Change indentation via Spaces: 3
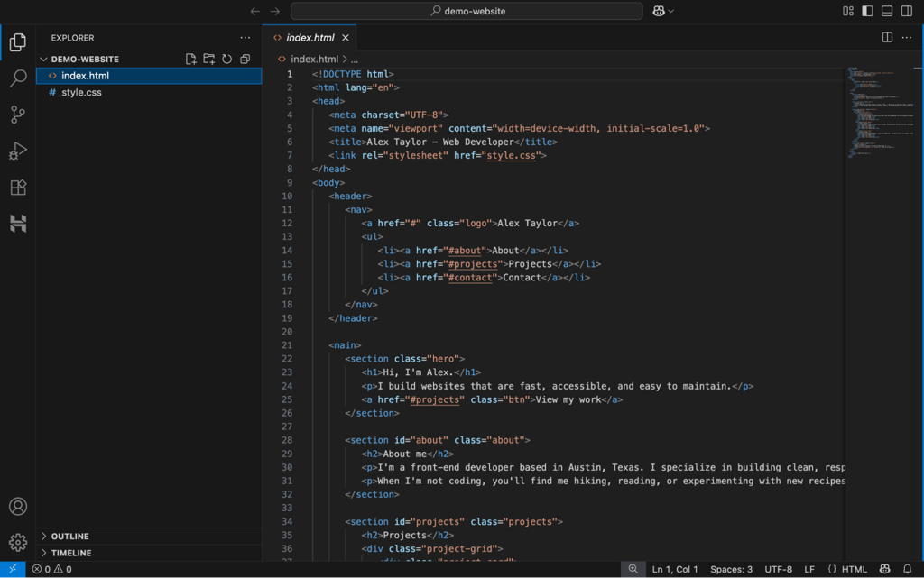This screenshot has height=578, width=924. [x=731, y=569]
